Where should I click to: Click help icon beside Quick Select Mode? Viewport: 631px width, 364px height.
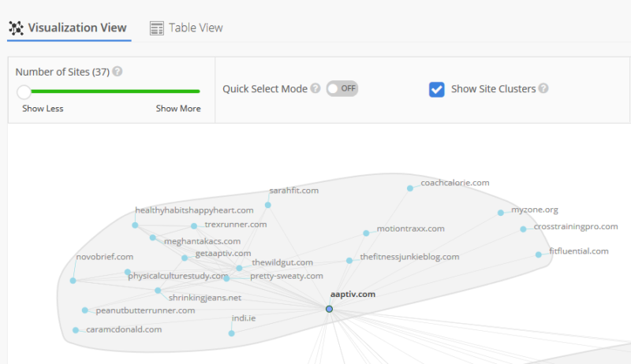click(x=315, y=88)
